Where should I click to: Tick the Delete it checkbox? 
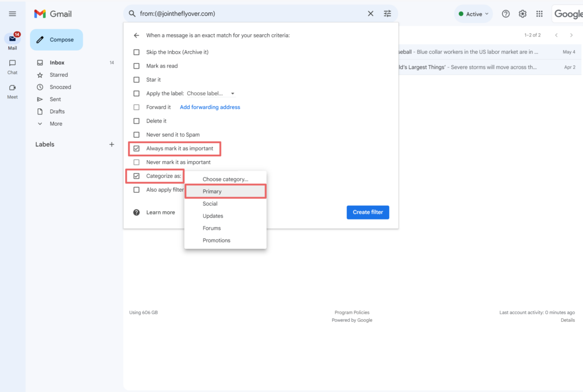(x=137, y=121)
